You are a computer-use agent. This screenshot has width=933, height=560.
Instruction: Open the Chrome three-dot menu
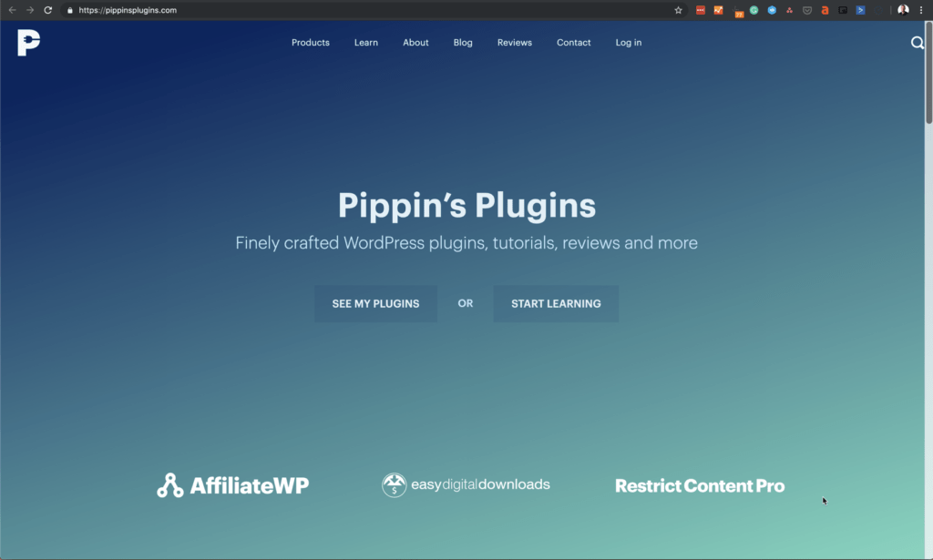tap(921, 10)
